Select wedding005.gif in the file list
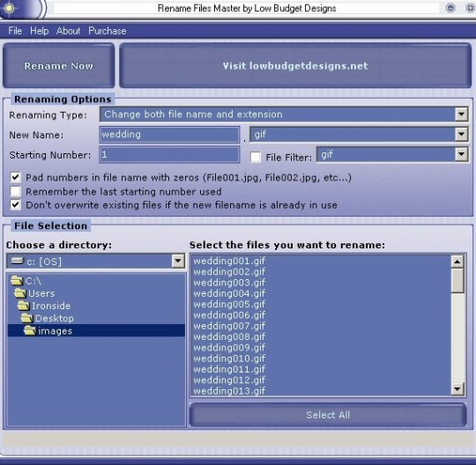 (x=321, y=304)
